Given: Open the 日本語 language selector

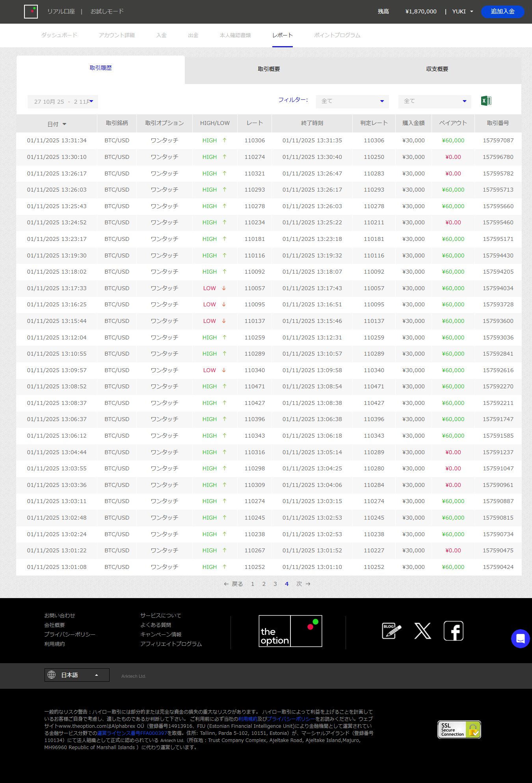Looking at the screenshot, I should coord(77,675).
